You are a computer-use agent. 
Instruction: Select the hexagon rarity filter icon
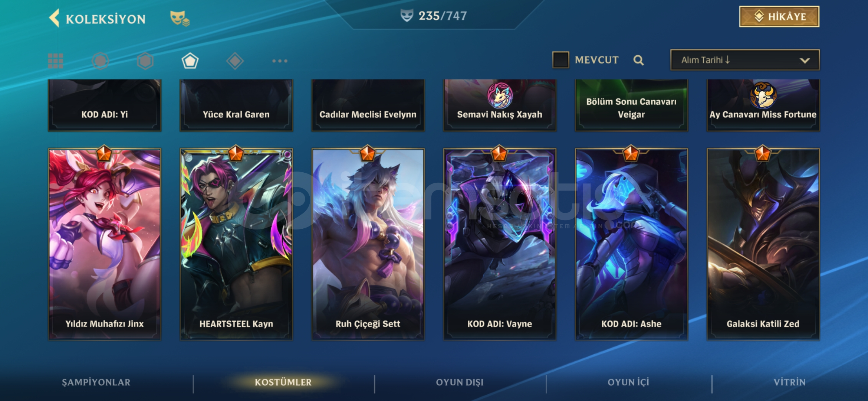(x=145, y=61)
